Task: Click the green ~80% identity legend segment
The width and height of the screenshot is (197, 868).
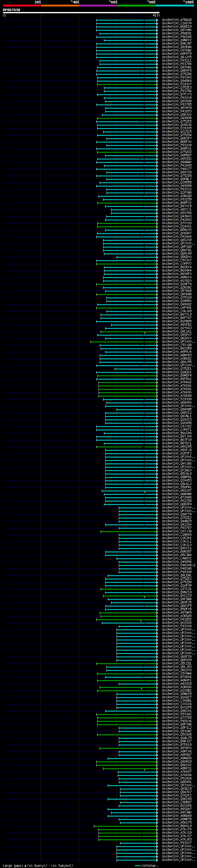Action: click(137, 6)
